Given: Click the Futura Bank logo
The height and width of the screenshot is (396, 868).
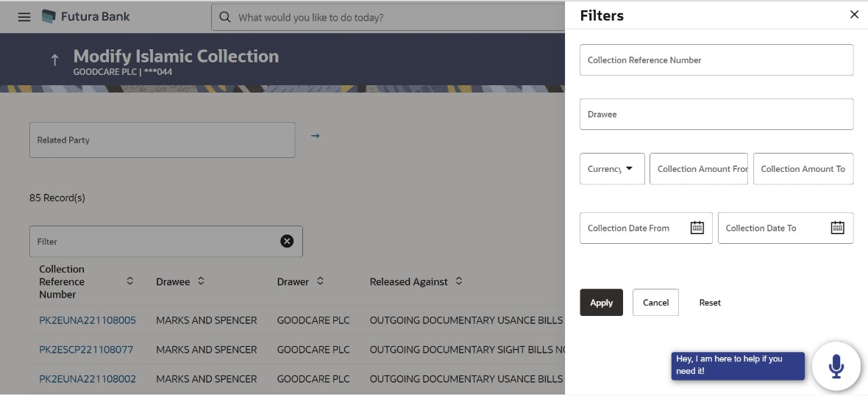Looking at the screenshot, I should pos(86,17).
